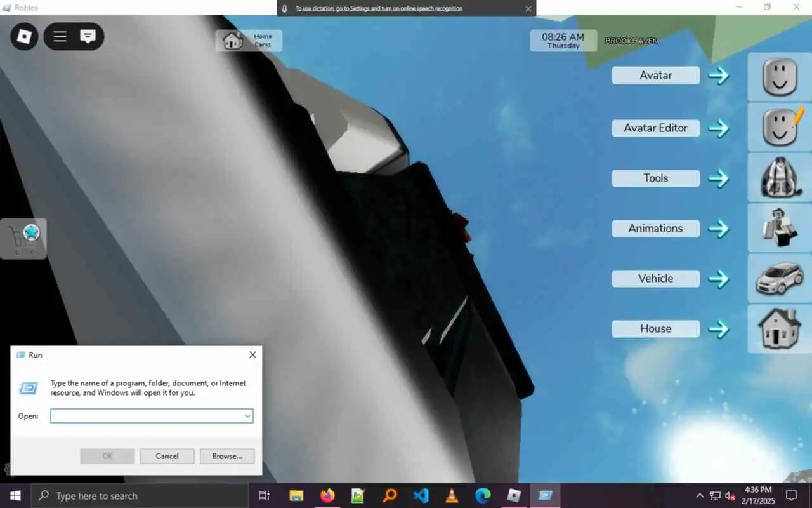812x508 pixels.
Task: Open the Vehicle car icon
Action: [x=780, y=278]
